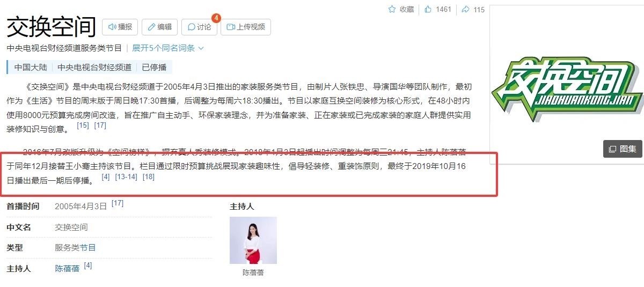Open citation [15] in first paragraph

click(83, 126)
